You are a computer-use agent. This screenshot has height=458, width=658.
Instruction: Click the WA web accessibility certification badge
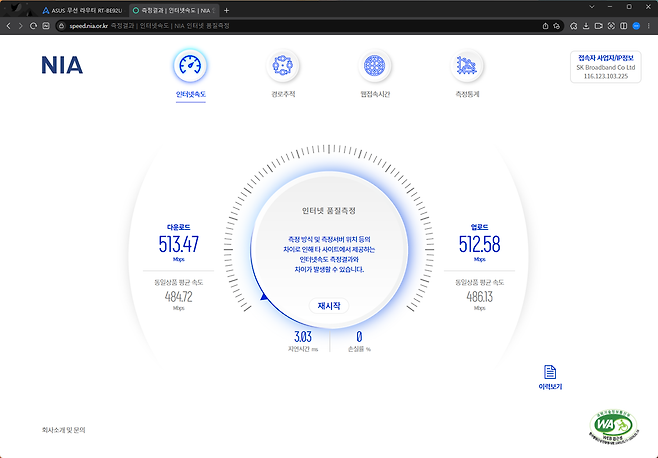[611, 425]
